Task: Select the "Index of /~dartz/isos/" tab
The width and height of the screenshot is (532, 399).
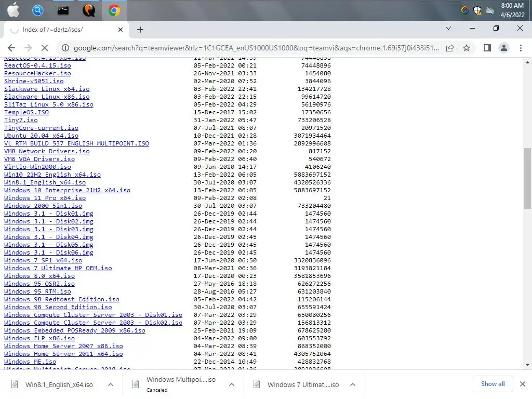Action: [66, 30]
